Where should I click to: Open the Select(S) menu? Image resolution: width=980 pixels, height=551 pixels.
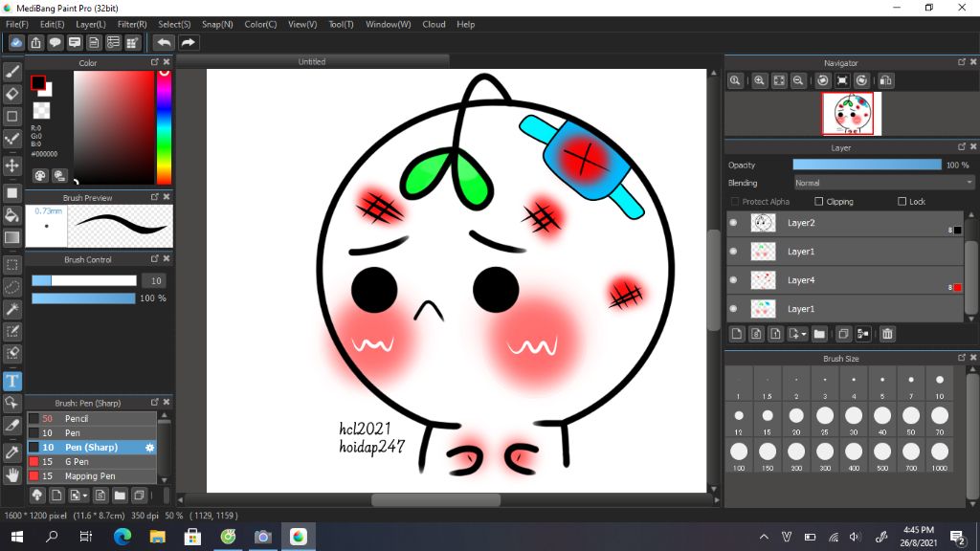pos(174,24)
